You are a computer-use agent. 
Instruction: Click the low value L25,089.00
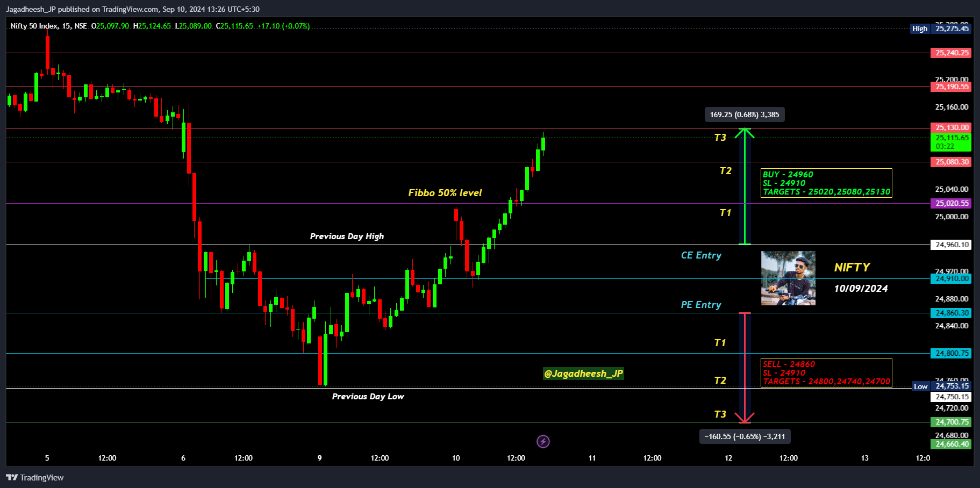click(194, 26)
